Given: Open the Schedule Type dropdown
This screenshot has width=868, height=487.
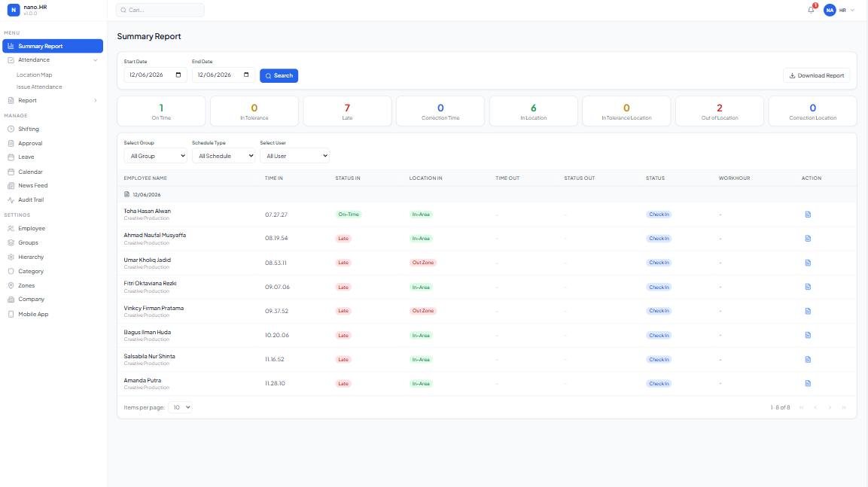Looking at the screenshot, I should point(224,156).
